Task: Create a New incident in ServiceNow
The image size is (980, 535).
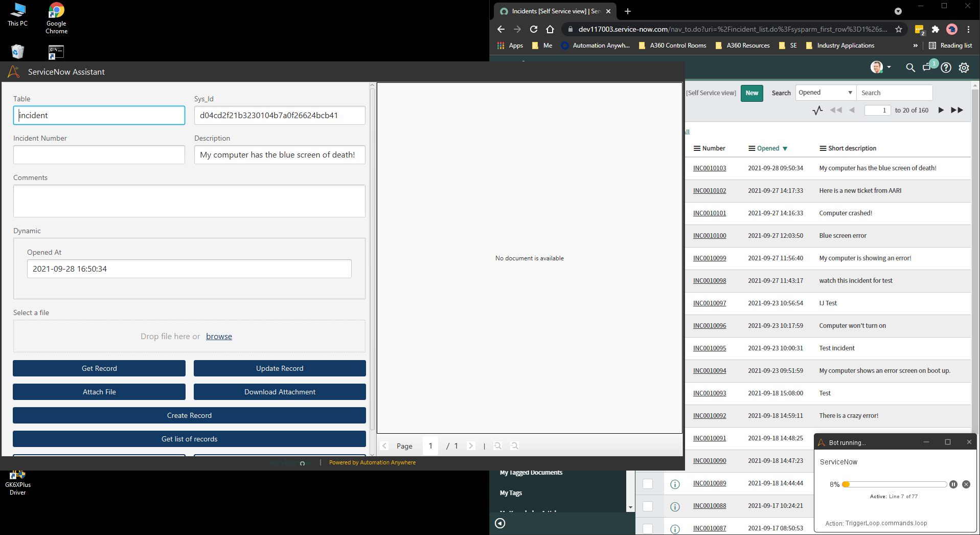Action: (752, 93)
